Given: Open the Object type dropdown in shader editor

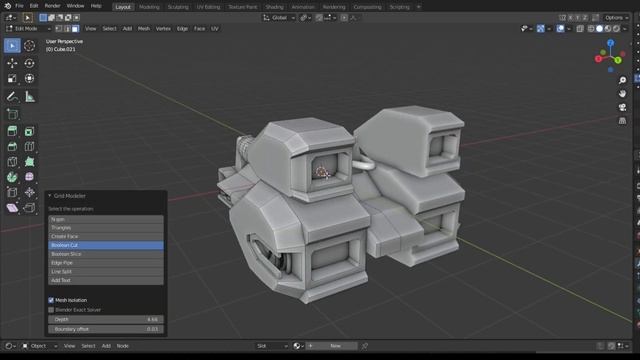Looking at the screenshot, I should 40,346.
